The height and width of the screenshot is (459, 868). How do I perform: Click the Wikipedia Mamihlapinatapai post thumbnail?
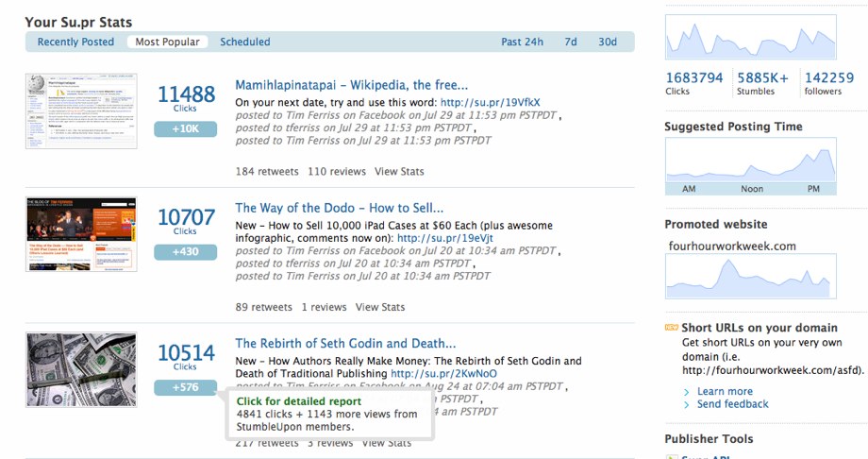click(x=81, y=111)
